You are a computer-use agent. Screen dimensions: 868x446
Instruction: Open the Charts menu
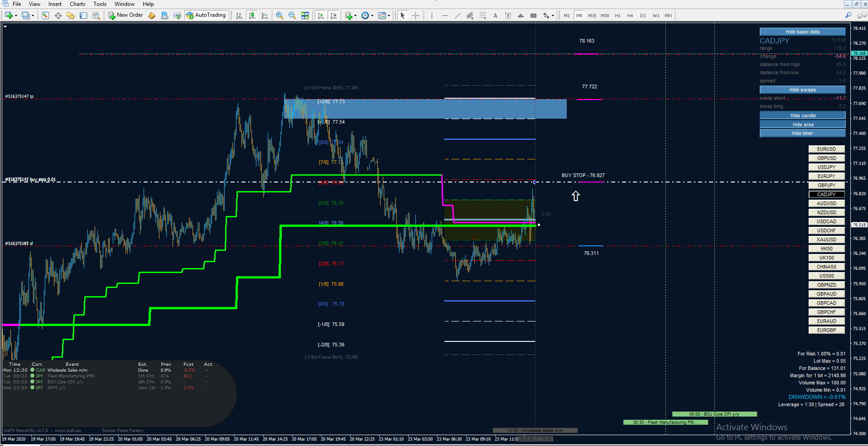click(x=77, y=4)
